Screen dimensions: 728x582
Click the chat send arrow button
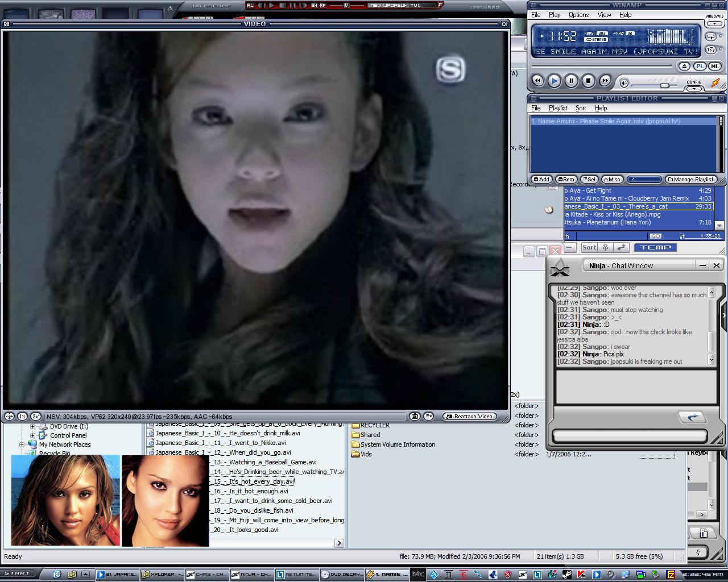(692, 417)
